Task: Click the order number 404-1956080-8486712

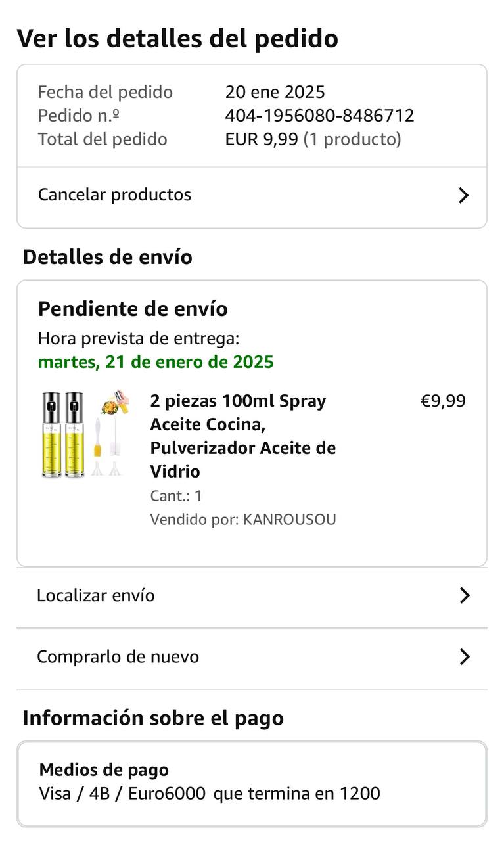Action: (319, 116)
